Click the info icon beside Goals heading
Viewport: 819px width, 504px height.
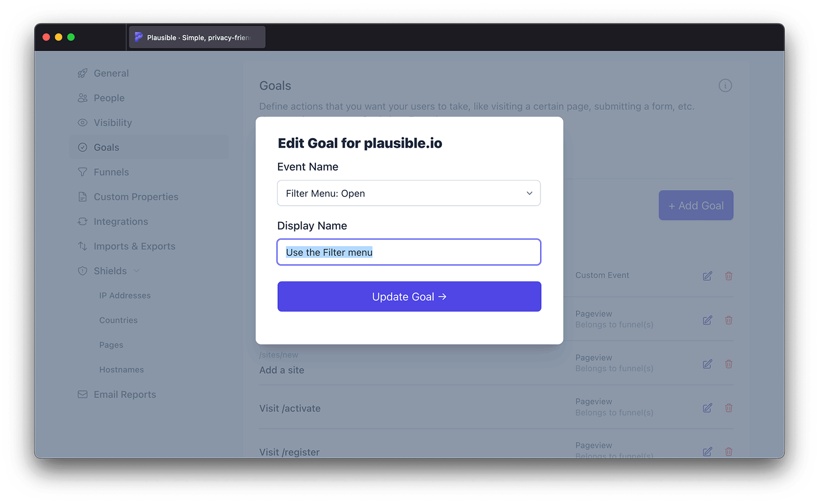[725, 85]
